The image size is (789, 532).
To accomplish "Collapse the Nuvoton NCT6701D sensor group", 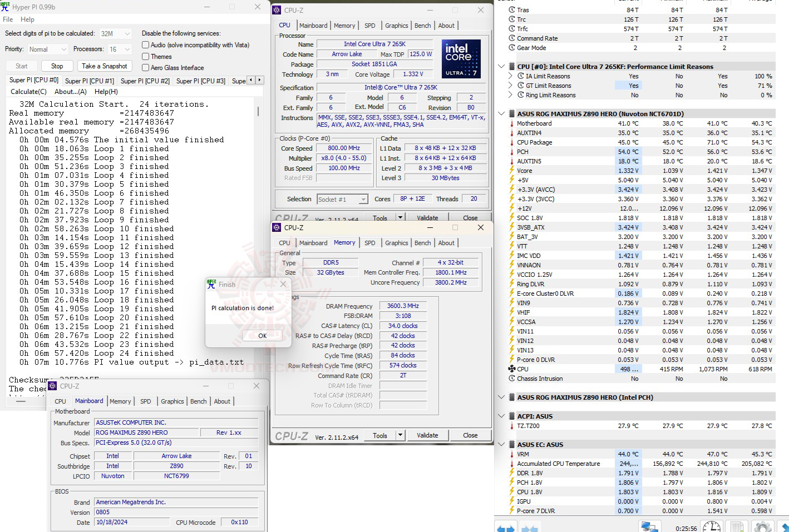I will click(x=501, y=114).
